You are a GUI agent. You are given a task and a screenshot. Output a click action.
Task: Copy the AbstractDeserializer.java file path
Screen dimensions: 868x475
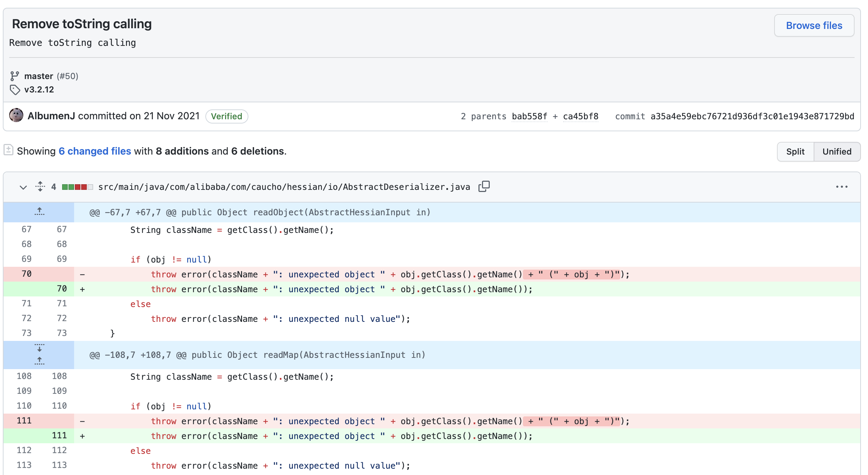484,186
